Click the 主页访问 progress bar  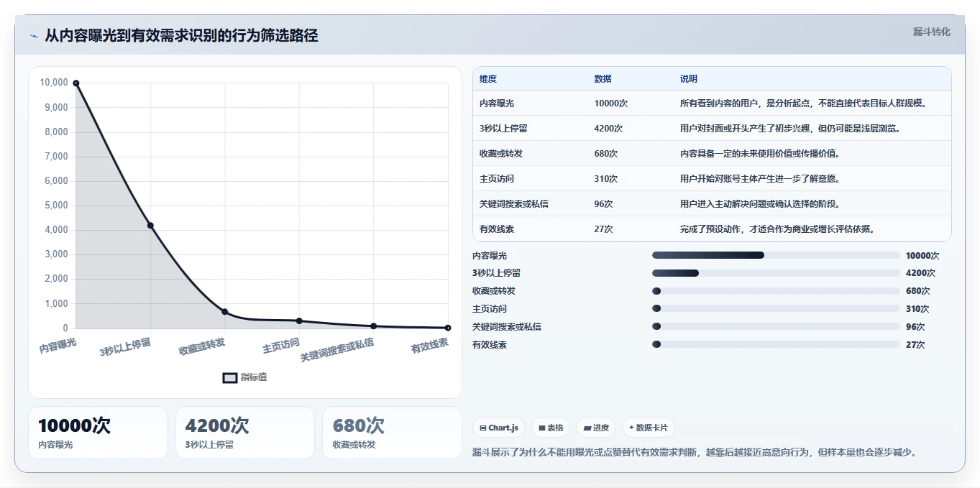[x=776, y=309]
